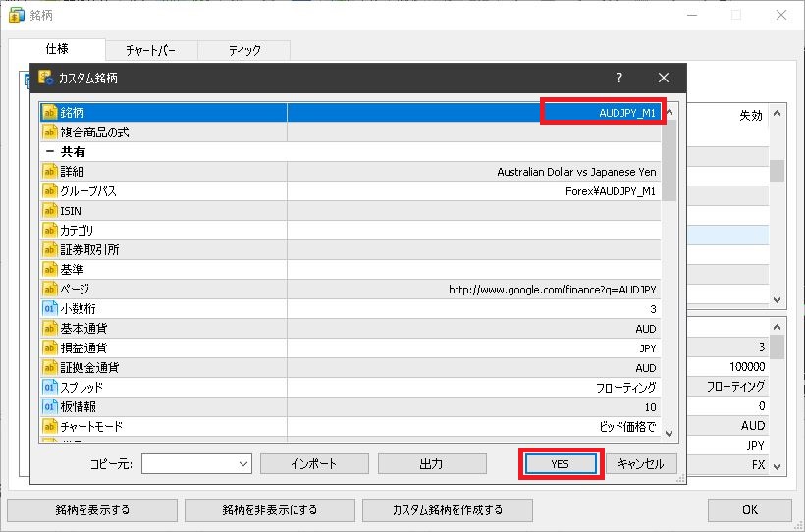
Task: Click 銘柄を表示する button
Action: [x=92, y=510]
